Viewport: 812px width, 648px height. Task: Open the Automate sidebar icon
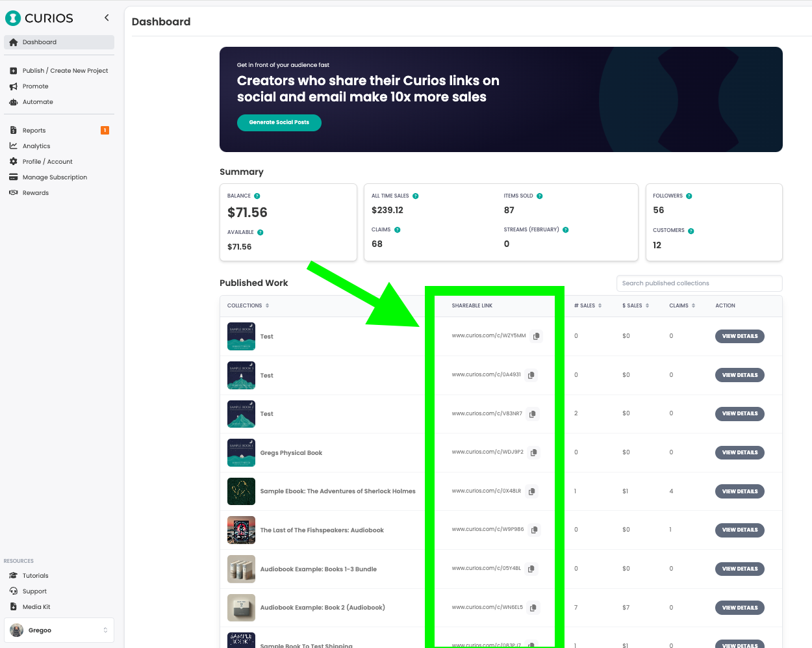(14, 101)
